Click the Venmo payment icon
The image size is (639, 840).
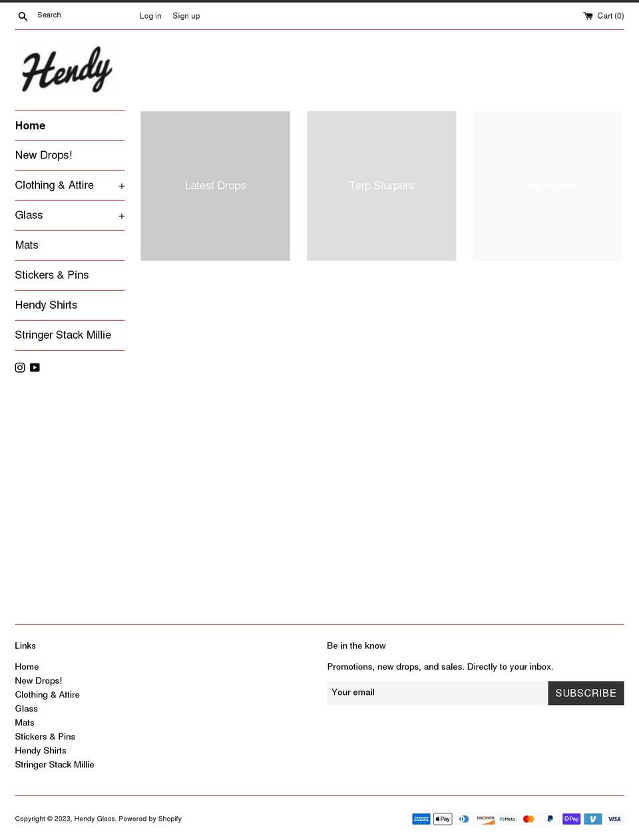(x=593, y=819)
